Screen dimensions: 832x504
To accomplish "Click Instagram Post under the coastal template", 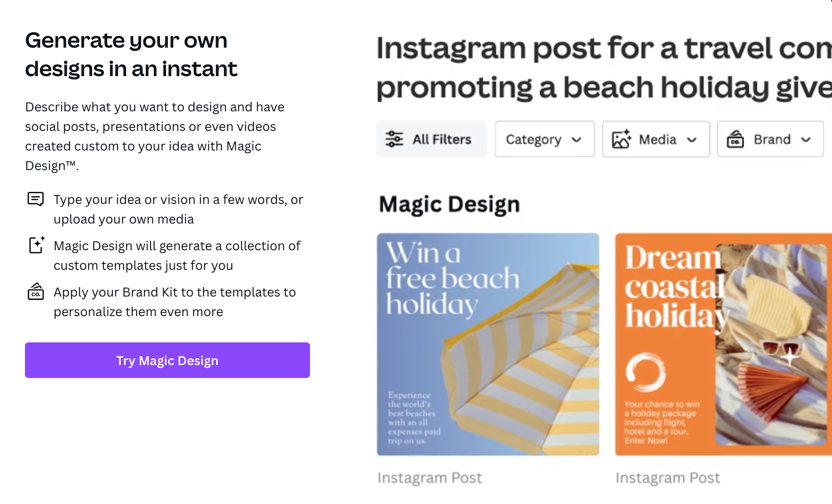I will click(668, 477).
